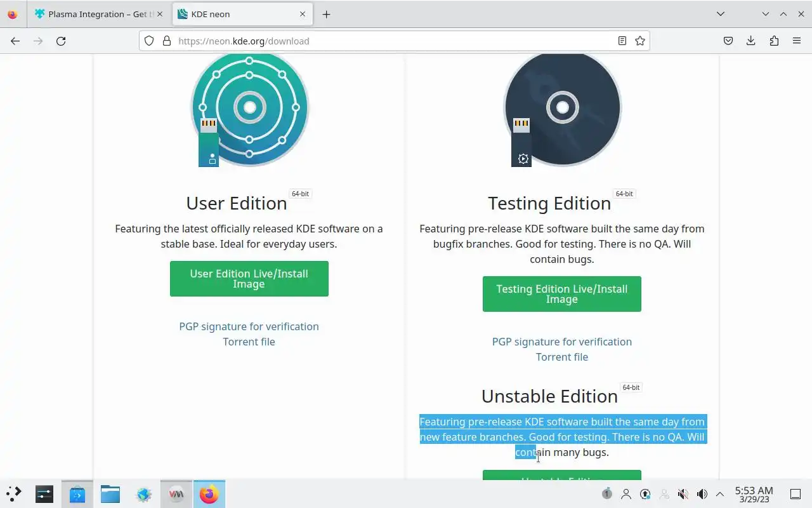Click the muted microphone tray icon

[683, 494]
